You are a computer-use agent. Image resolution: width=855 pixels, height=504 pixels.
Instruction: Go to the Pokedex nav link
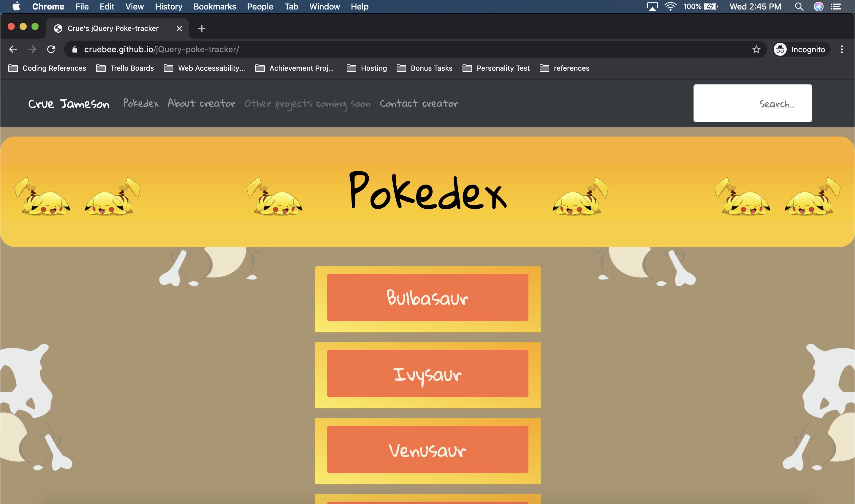[x=141, y=103]
